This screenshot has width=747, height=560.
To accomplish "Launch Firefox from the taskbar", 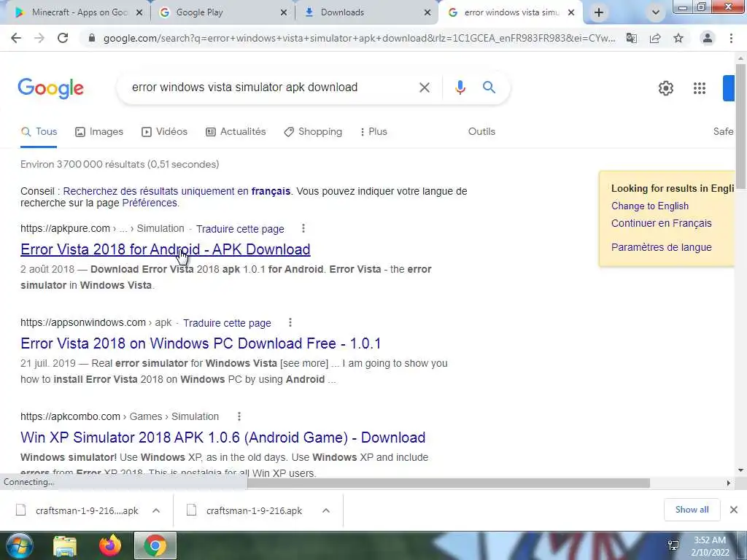I will (109, 545).
